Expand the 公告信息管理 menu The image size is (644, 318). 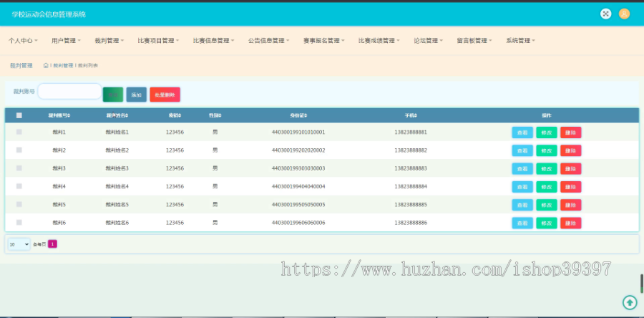click(x=268, y=41)
